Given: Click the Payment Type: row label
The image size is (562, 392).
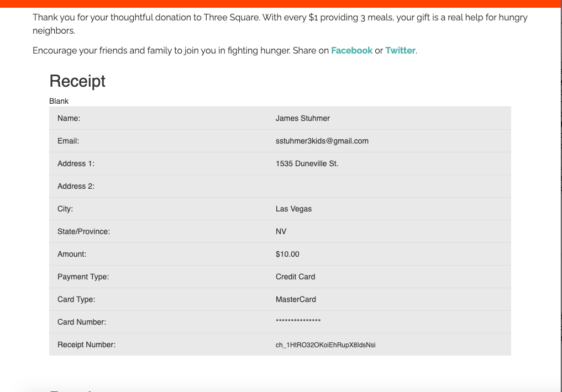Looking at the screenshot, I should 83,277.
